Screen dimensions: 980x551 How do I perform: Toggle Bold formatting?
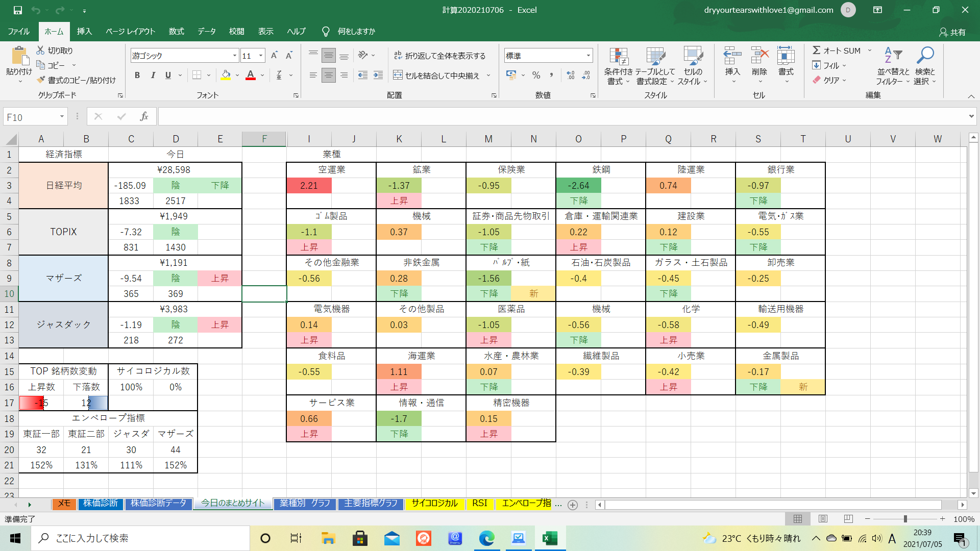(137, 76)
